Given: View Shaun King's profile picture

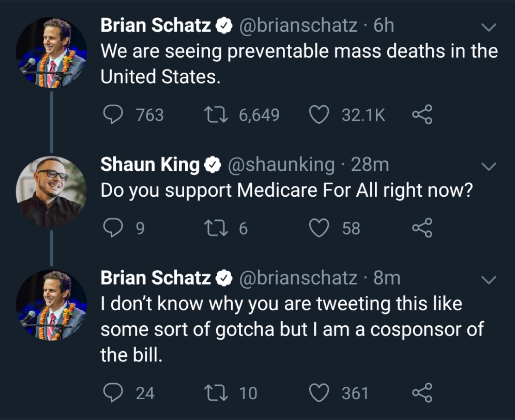Looking at the screenshot, I should (51, 192).
